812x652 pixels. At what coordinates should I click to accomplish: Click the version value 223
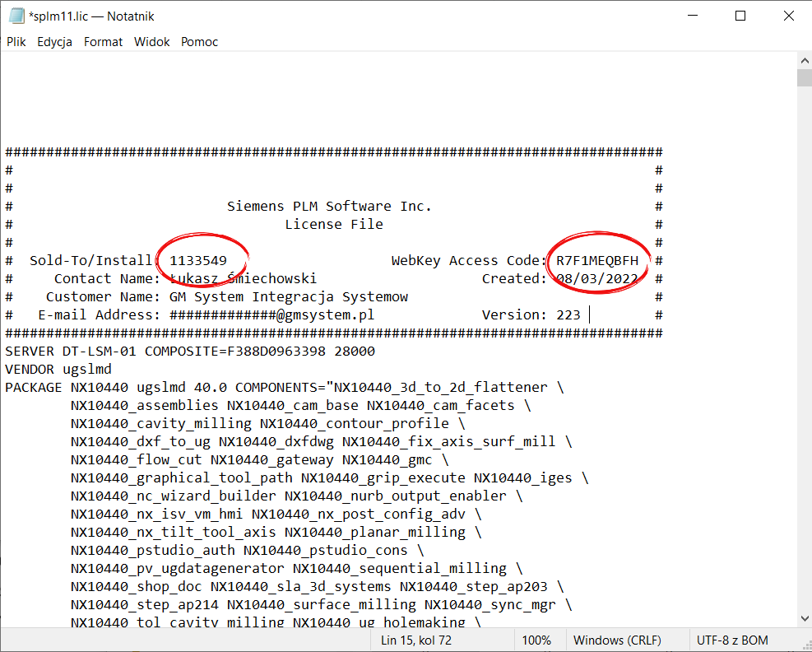point(568,315)
